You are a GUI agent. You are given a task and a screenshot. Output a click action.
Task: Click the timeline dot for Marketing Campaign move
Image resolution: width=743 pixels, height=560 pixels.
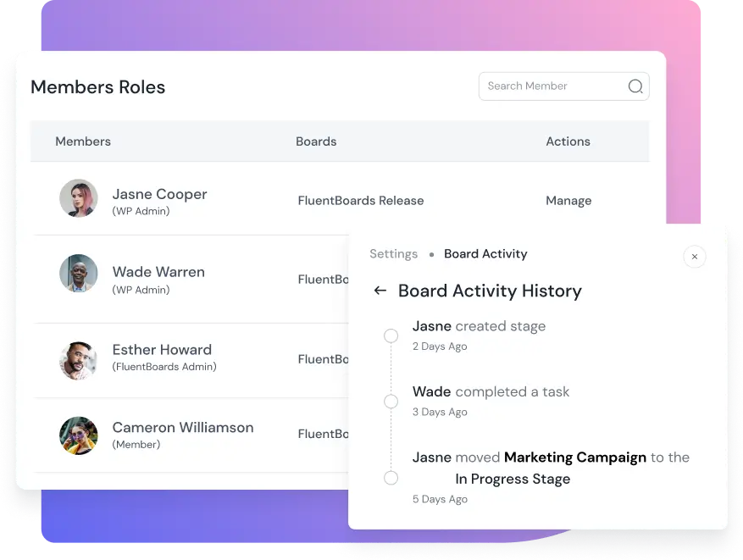coord(391,478)
